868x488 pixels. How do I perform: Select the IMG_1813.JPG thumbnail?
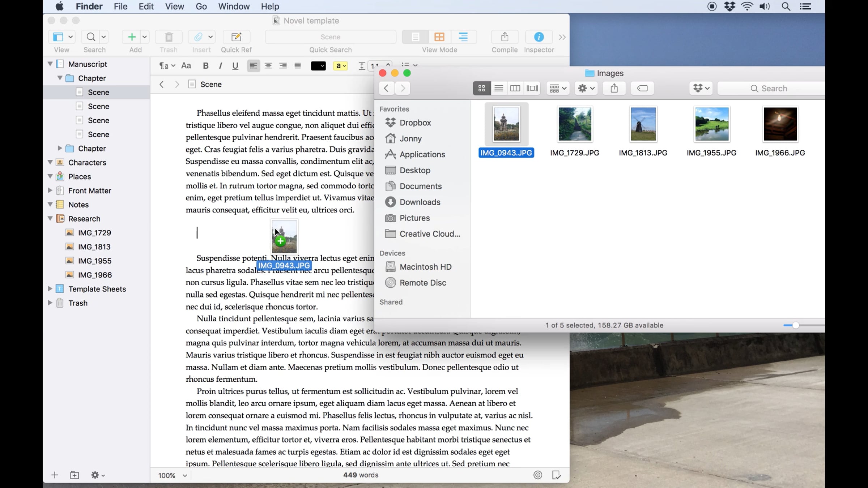click(643, 124)
